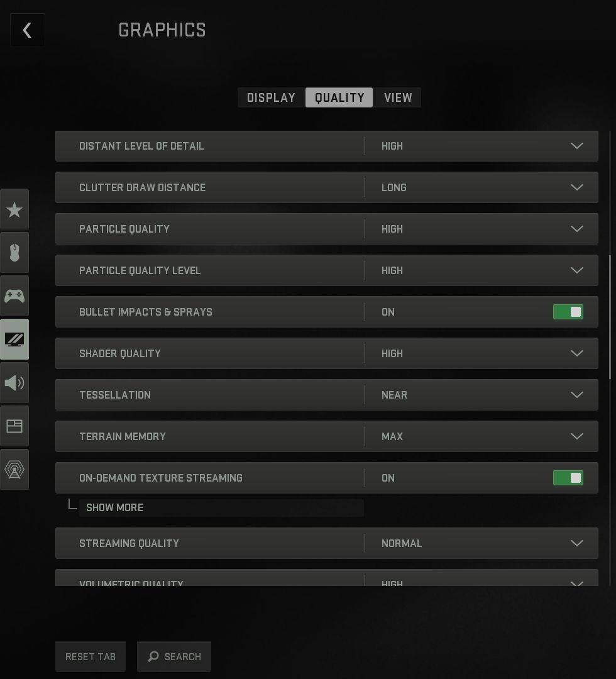Expand the Distant Level of Detail dropdown

(576, 146)
